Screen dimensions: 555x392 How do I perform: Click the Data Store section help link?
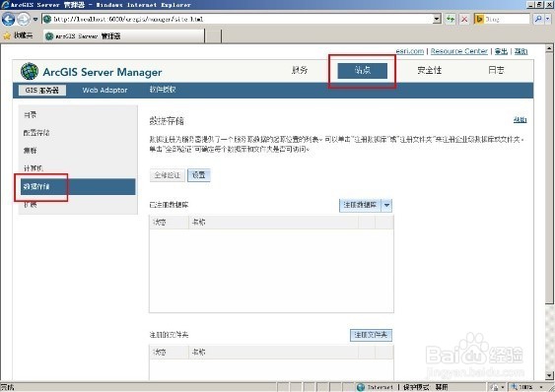tap(520, 120)
